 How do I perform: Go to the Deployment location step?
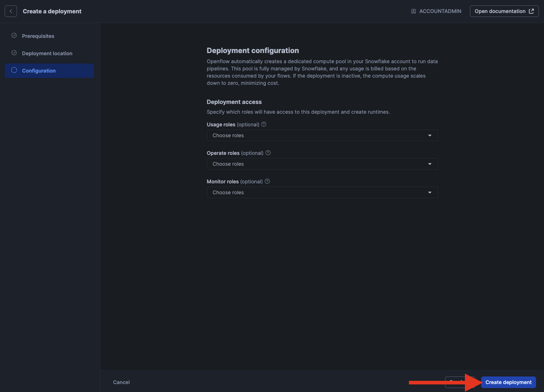47,53
